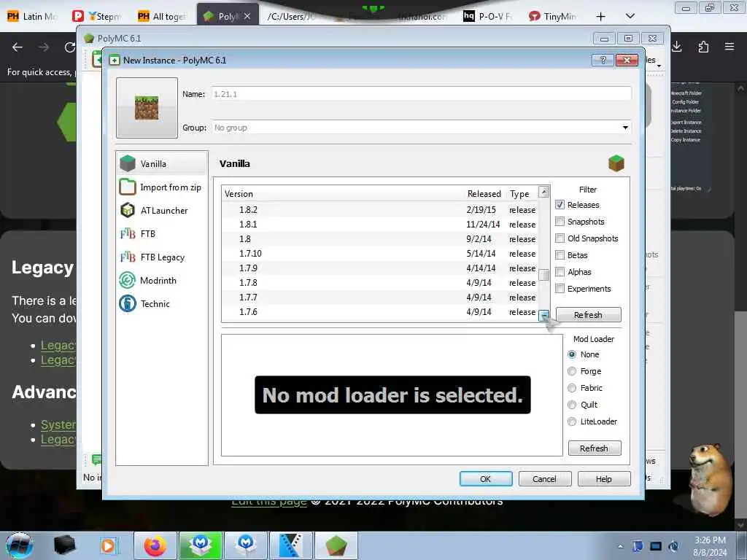
Task: Close the PolyMC browser tab
Action: 247,16
